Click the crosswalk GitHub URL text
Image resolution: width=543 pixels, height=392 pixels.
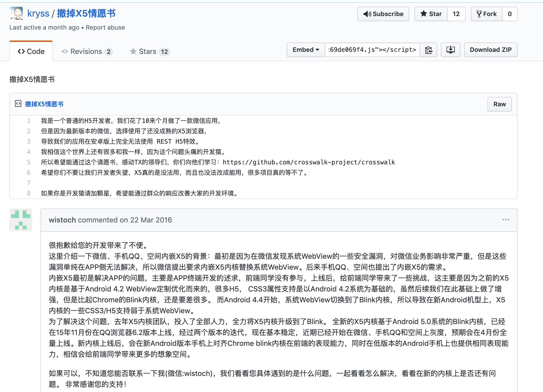[x=309, y=162]
